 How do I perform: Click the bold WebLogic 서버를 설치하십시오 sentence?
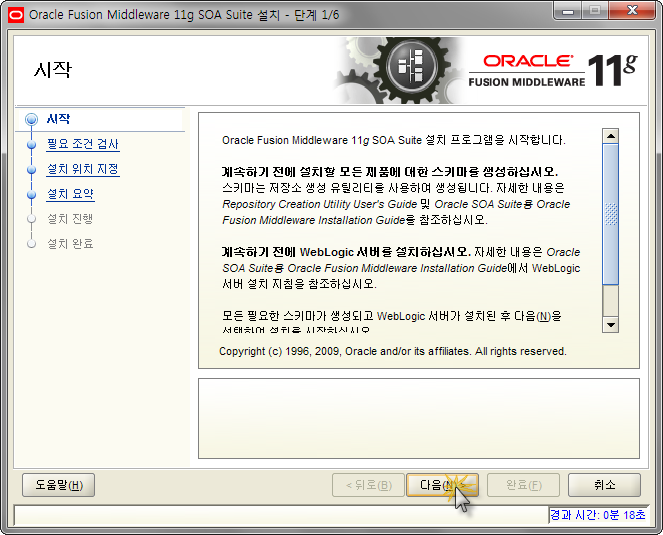(346, 252)
